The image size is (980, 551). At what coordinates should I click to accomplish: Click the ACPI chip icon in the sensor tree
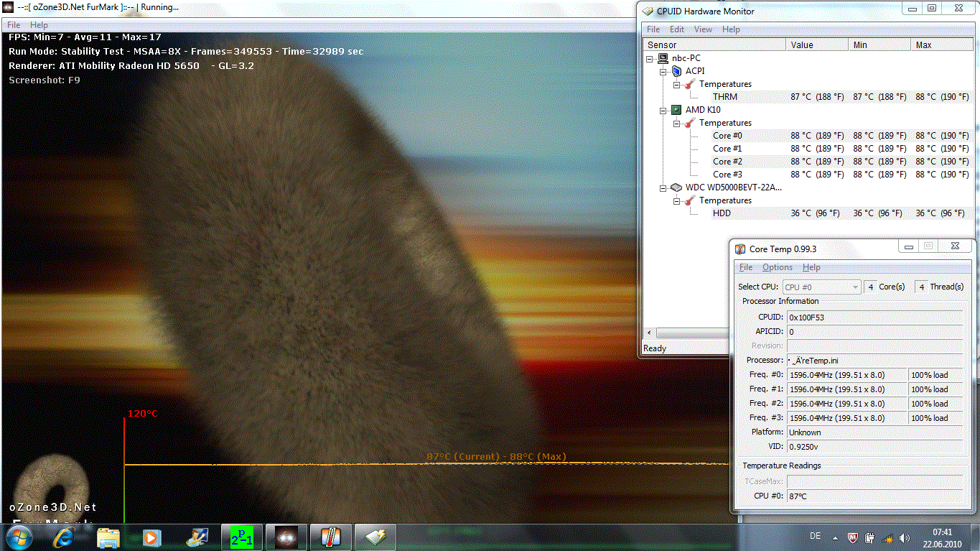pos(676,71)
